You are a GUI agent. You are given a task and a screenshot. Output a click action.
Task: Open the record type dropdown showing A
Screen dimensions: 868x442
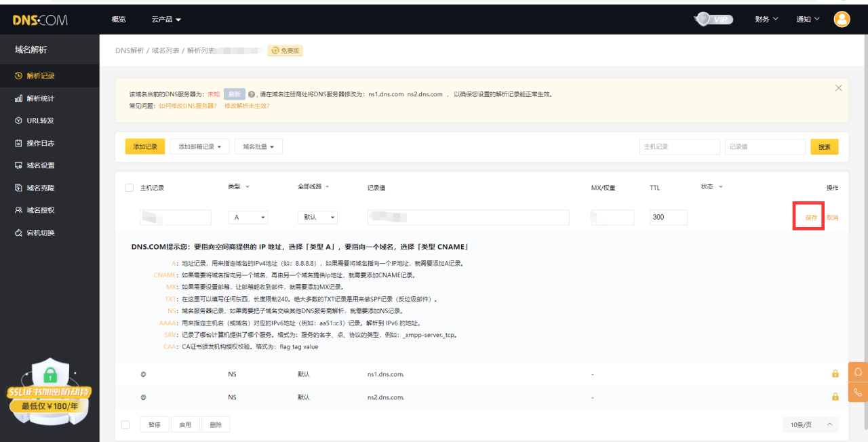coord(248,218)
